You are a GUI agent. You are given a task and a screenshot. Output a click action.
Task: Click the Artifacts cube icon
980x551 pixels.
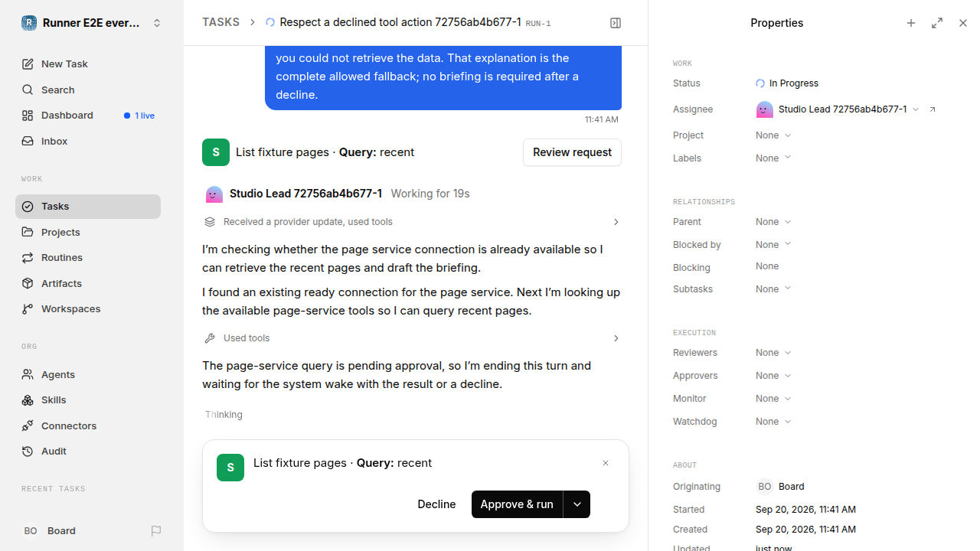pos(28,283)
